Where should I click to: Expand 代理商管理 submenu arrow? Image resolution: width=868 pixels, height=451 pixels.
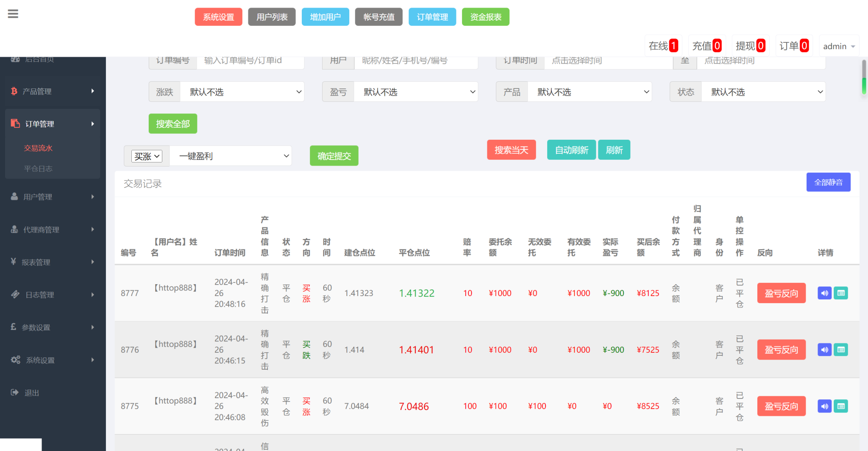click(92, 229)
